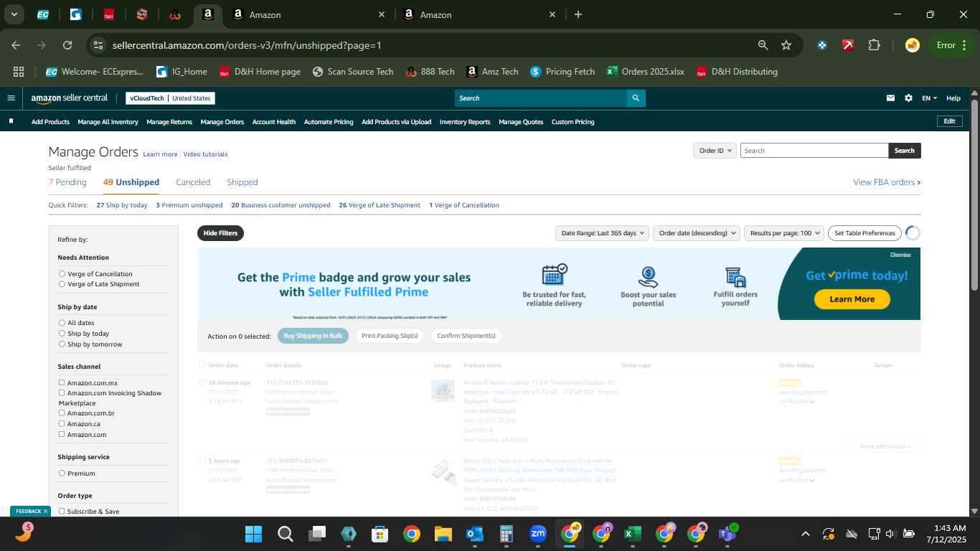This screenshot has height=551, width=980.
Task: Click the site information icon in address bar
Action: tap(98, 45)
